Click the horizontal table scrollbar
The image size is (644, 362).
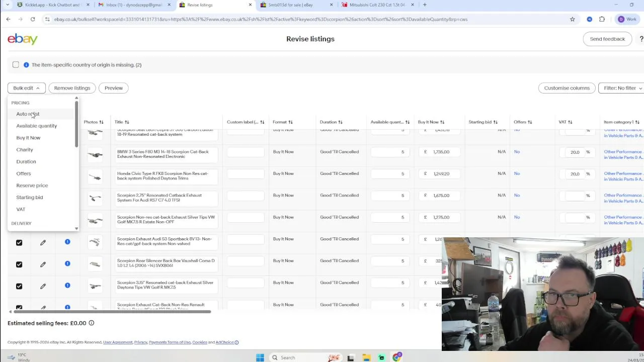(x=111, y=312)
